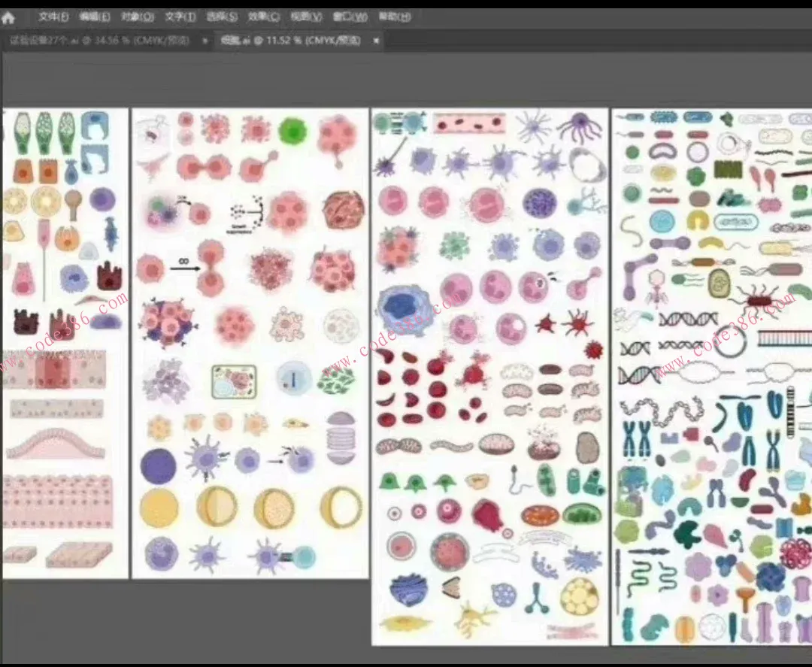Close the 试验设备27个.ai document tab
The height and width of the screenshot is (667, 812).
point(205,41)
